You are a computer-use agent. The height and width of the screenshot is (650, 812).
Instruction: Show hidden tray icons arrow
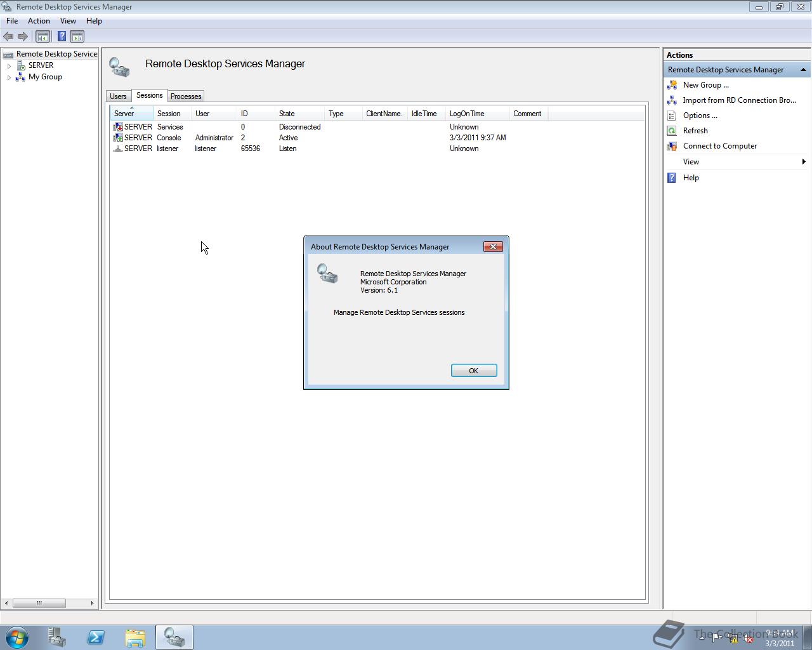pyautogui.click(x=701, y=639)
